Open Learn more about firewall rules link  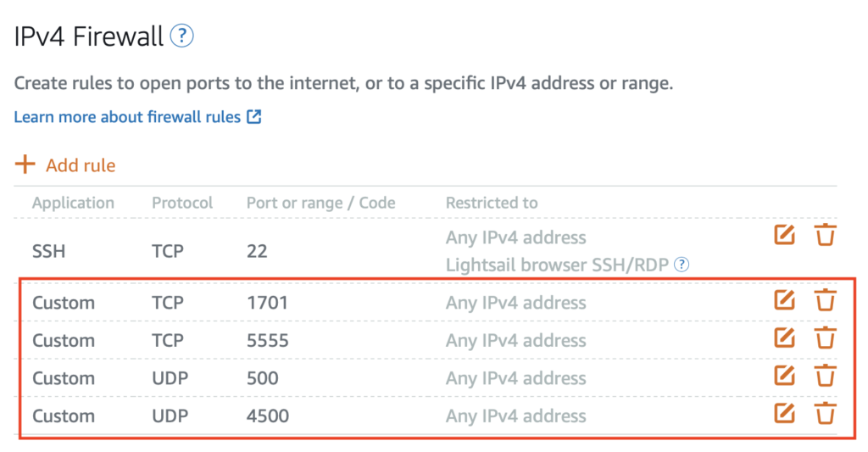pos(127,117)
